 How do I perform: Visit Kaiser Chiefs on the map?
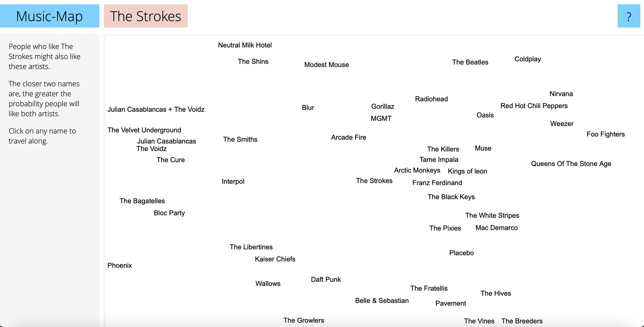point(275,259)
